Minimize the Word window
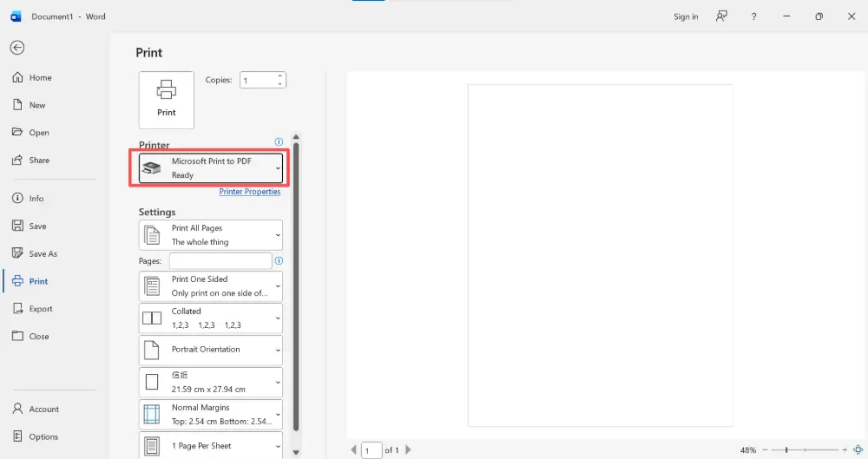Viewport: 868px width, 459px height. pyautogui.click(x=786, y=16)
